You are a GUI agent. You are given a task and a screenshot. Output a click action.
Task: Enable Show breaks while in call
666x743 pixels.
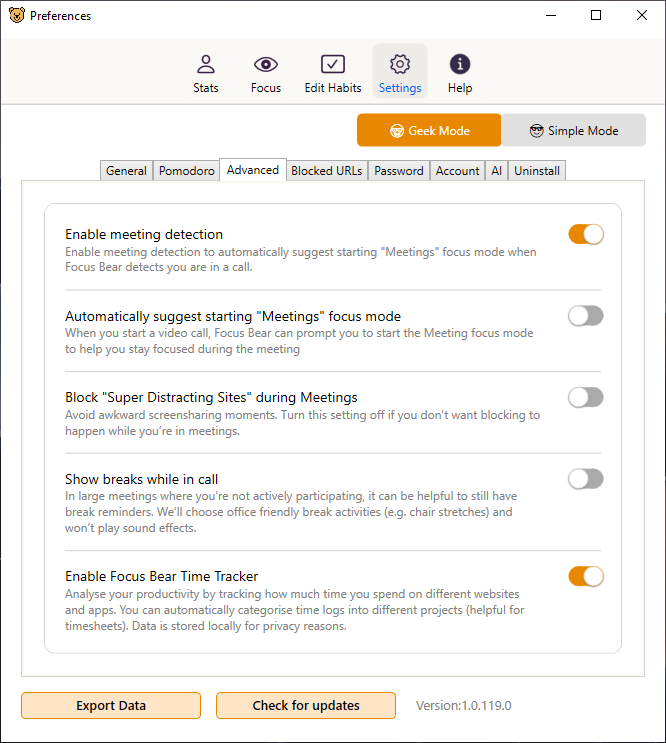pyautogui.click(x=586, y=479)
